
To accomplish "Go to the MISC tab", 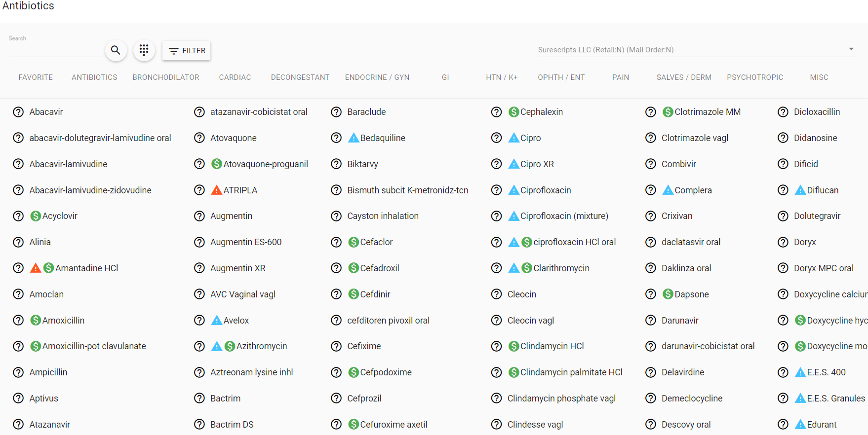I will 819,77.
